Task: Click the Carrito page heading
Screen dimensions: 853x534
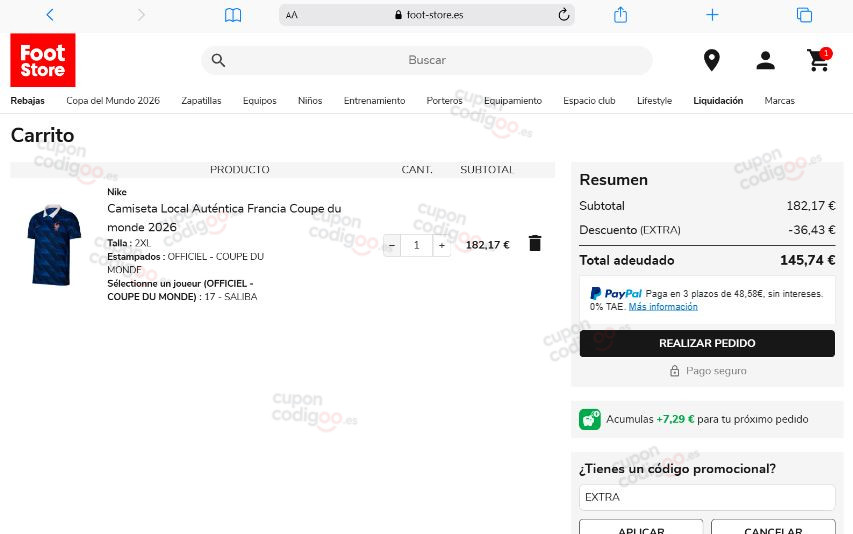Action: [x=42, y=135]
